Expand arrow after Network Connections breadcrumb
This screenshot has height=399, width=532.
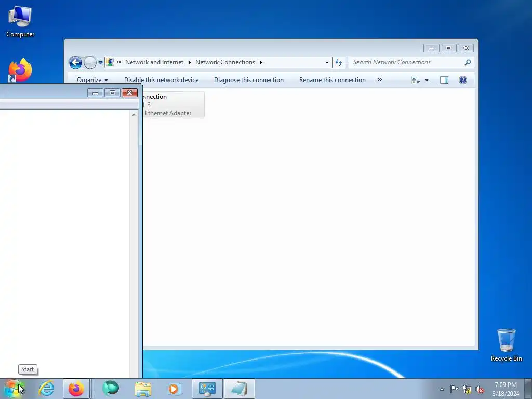point(261,62)
